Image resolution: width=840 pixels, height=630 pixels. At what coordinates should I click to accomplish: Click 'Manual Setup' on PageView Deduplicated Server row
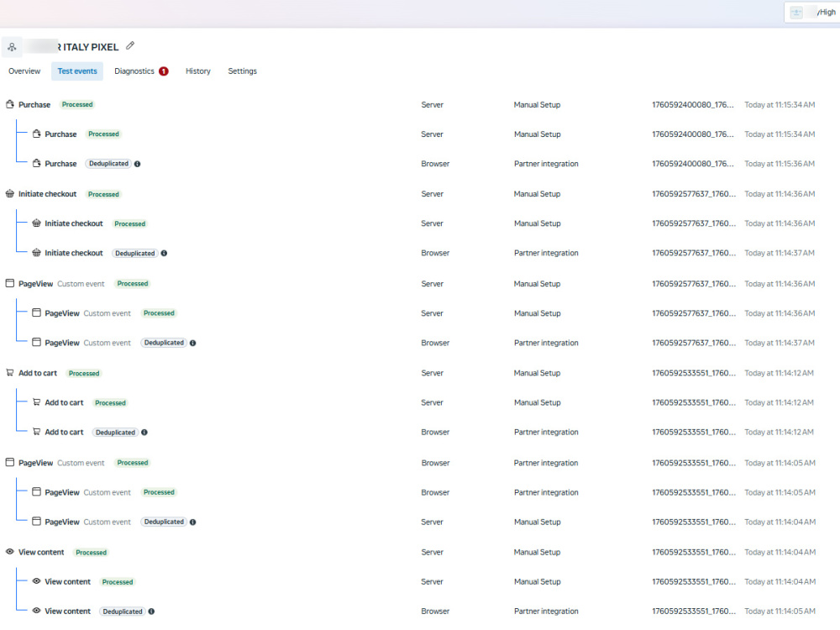537,522
